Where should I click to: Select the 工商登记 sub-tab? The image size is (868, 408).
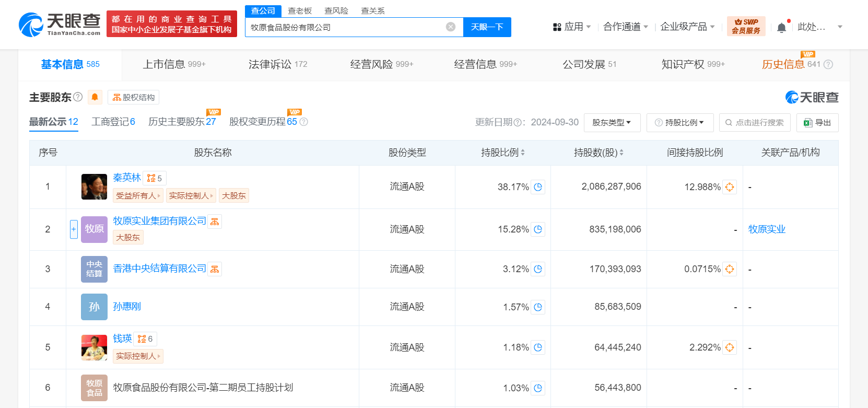113,122
